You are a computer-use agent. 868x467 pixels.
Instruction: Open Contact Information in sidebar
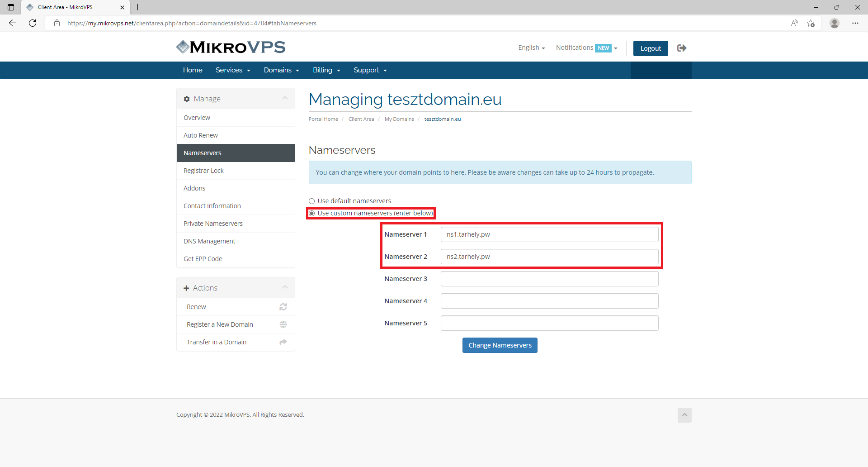[x=236, y=206]
